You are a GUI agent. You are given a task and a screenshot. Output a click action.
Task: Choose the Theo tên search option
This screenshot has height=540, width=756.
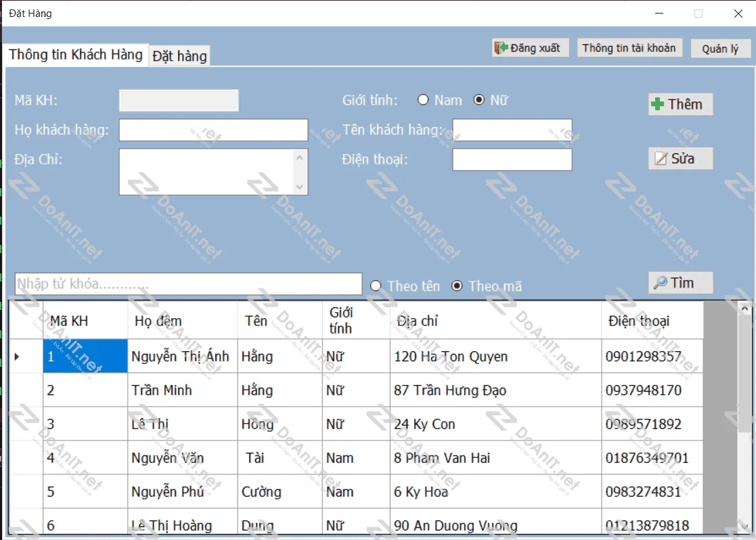coord(376,286)
